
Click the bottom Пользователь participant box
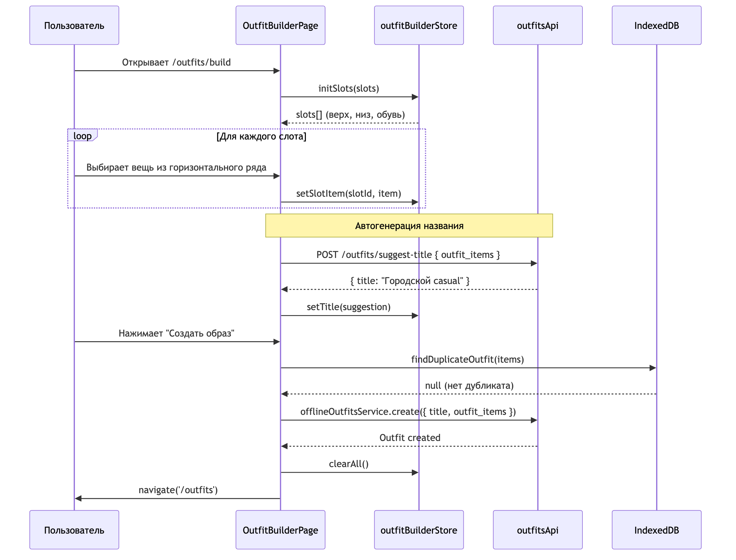point(74,530)
